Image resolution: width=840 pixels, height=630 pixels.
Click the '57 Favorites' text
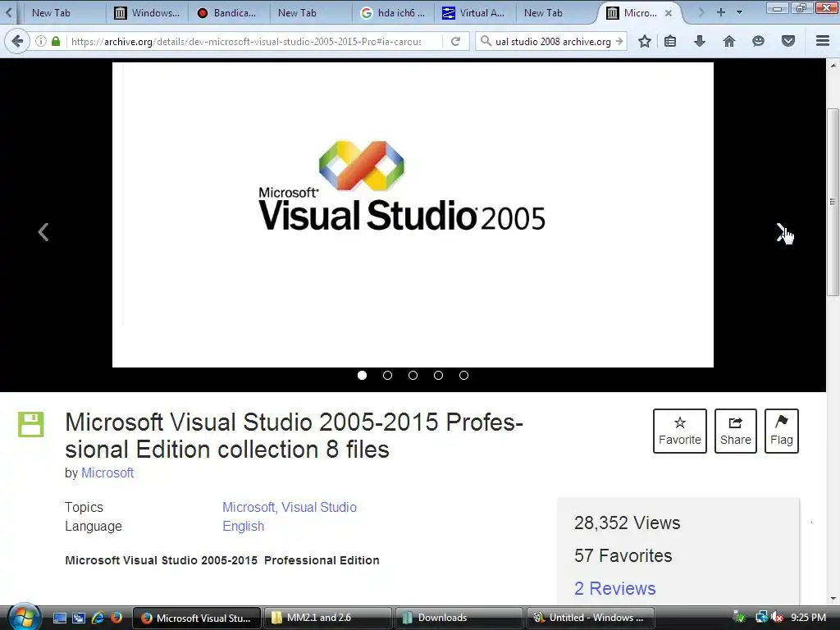[x=623, y=555]
